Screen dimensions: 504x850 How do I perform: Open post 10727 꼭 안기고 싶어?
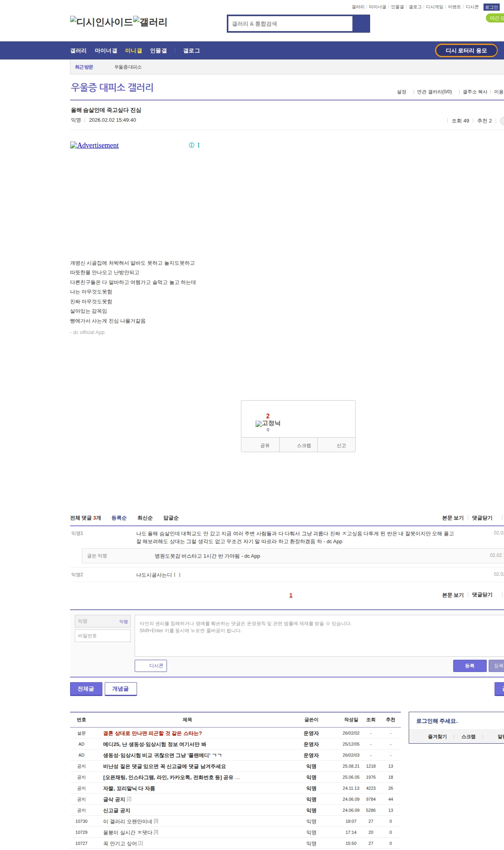coord(120,844)
